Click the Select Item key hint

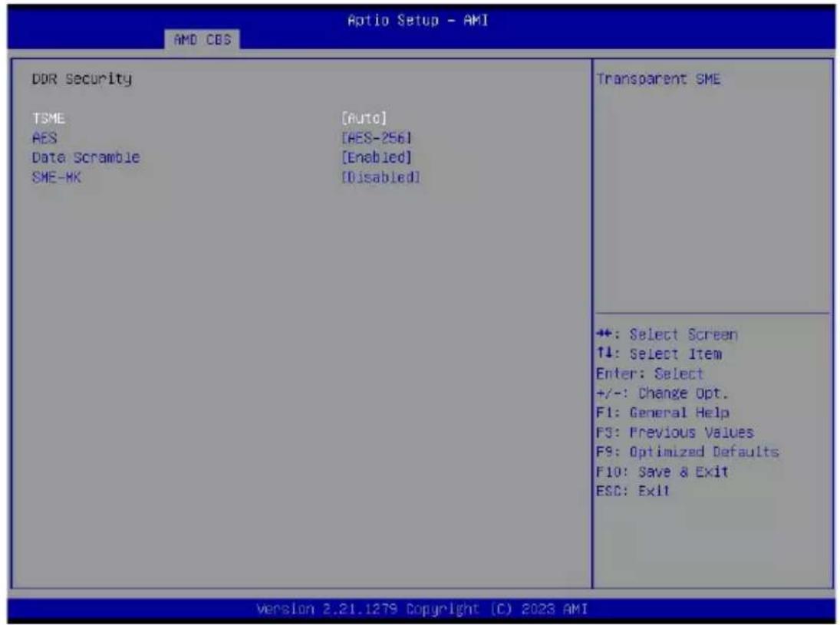click(x=659, y=354)
